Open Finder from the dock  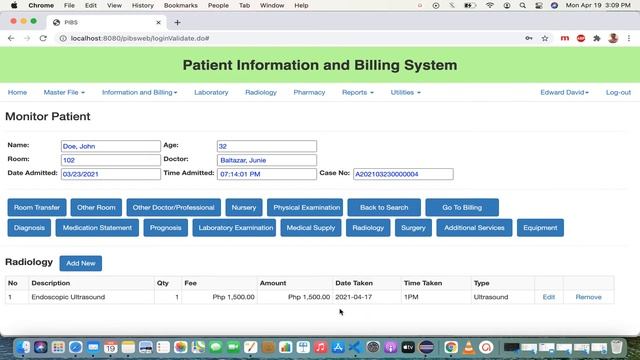click(23, 347)
